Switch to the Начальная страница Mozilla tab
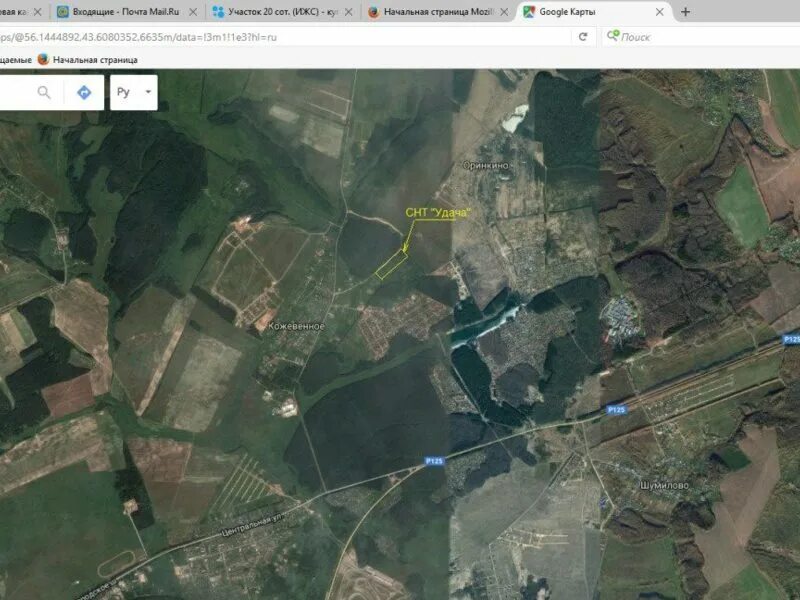The image size is (800, 600). [x=439, y=12]
